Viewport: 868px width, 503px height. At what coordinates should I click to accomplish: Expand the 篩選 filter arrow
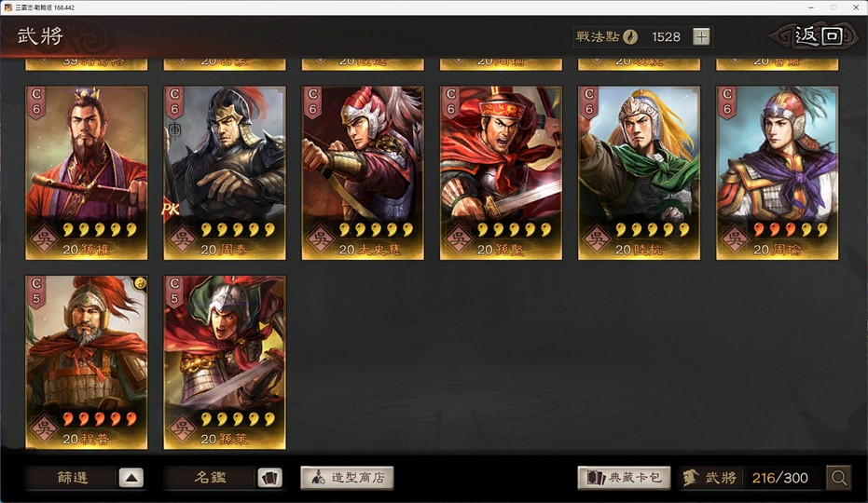click(x=131, y=478)
